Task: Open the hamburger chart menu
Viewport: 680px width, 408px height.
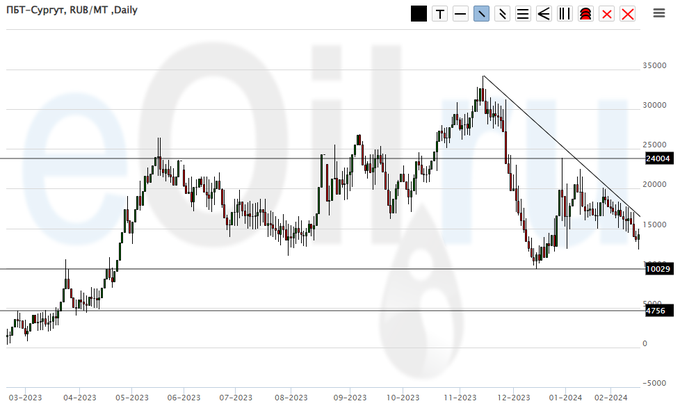Action: click(x=659, y=14)
